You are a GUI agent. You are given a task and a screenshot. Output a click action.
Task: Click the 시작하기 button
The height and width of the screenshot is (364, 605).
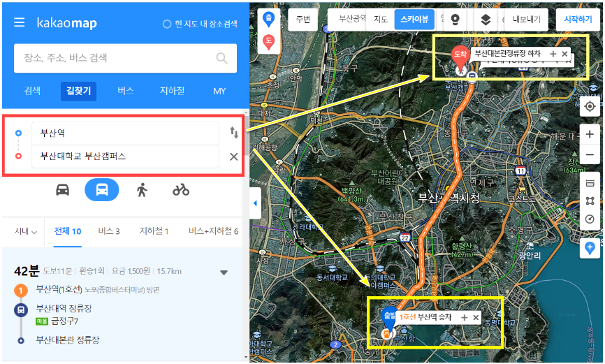pyautogui.click(x=578, y=20)
